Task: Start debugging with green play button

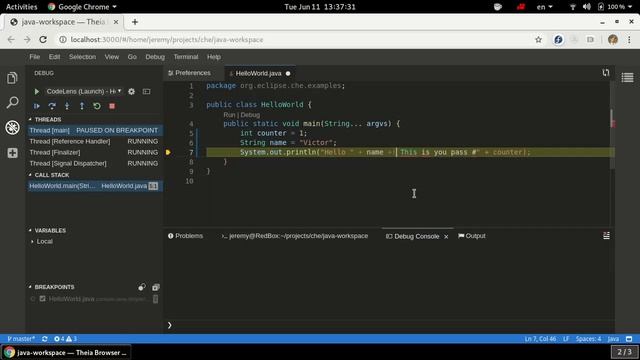Action: 36,91
